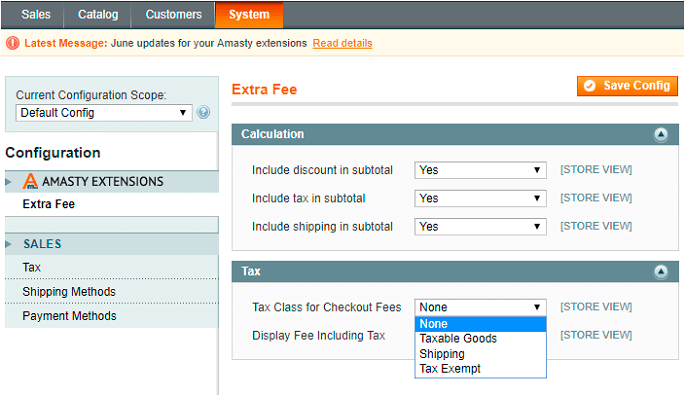
Task: Open the Customers menu
Action: click(x=173, y=15)
